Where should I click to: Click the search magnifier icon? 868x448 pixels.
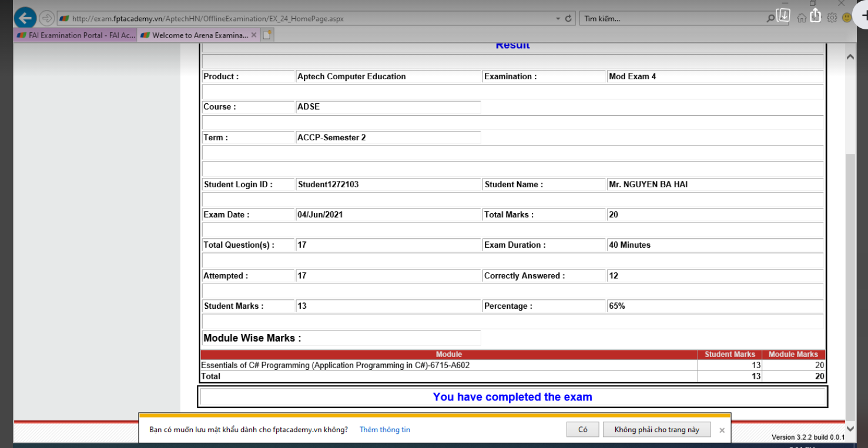tap(770, 19)
